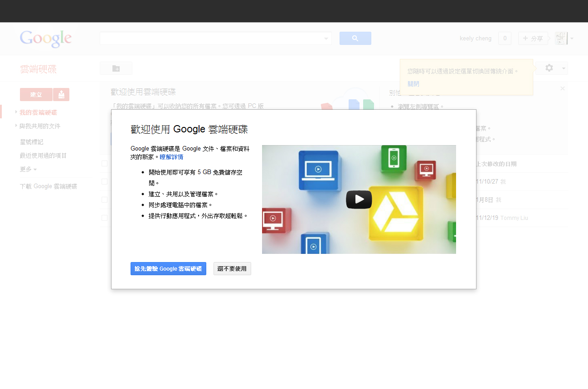Select 與我共用的文件 in the sidebar
This screenshot has width=588, height=389.
40,126
